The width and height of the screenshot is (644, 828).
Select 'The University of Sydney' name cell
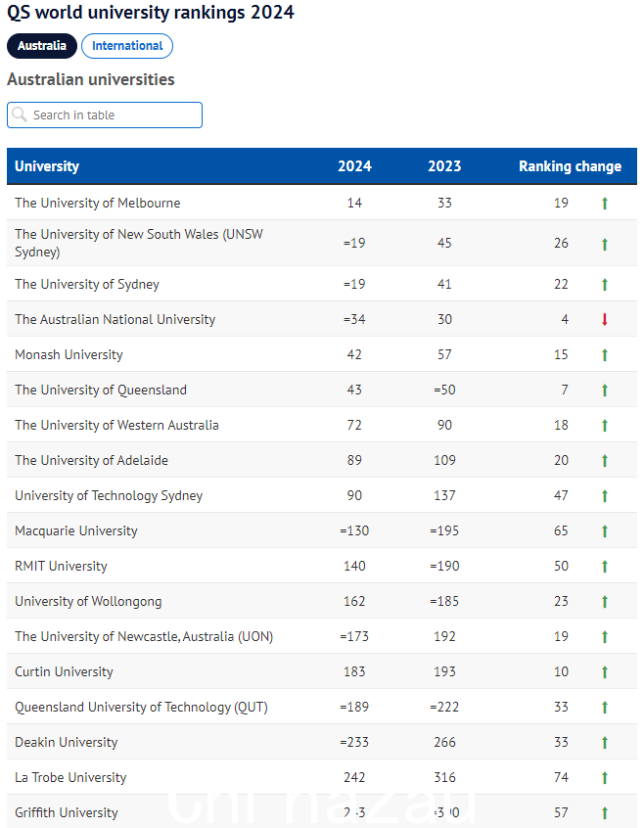tap(87, 284)
